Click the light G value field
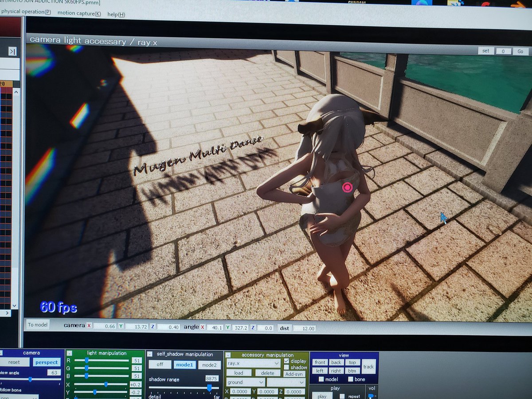The width and height of the screenshot is (532, 399). 136,368
